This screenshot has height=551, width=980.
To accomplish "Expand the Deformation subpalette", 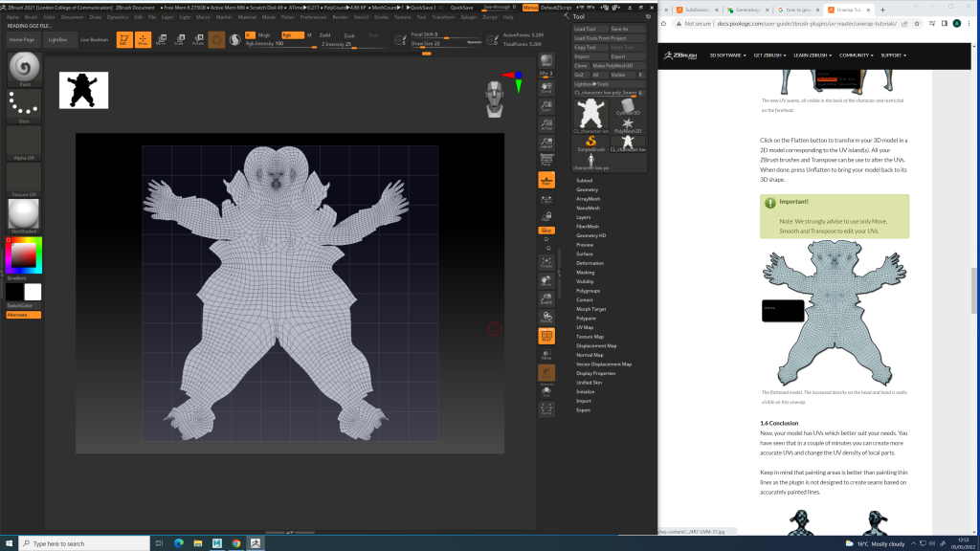I will 590,263.
